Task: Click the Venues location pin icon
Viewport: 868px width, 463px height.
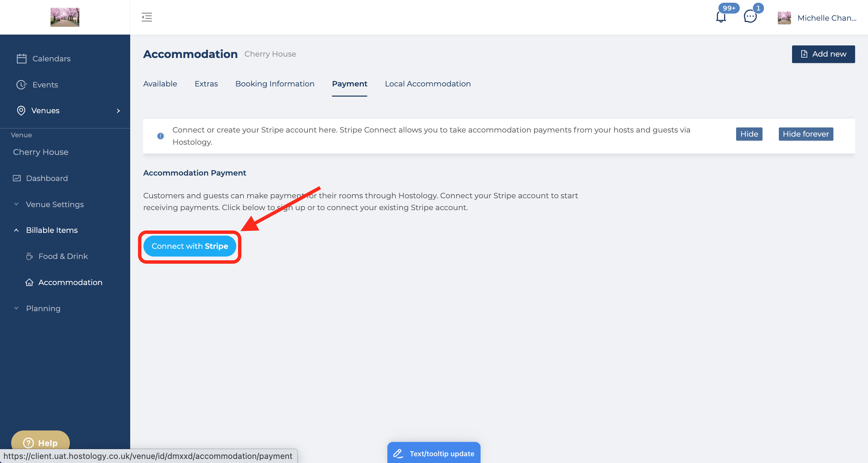Action: point(21,110)
